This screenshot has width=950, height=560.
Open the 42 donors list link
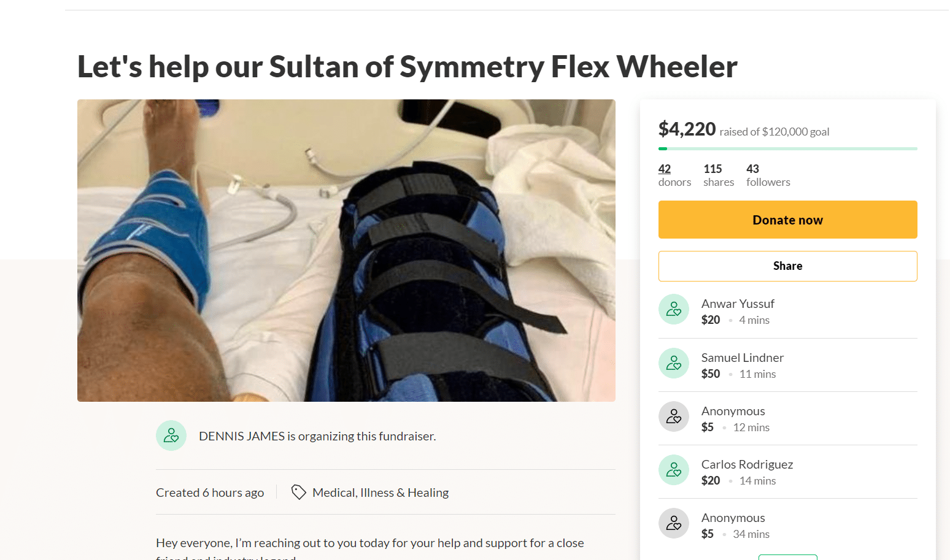click(665, 169)
